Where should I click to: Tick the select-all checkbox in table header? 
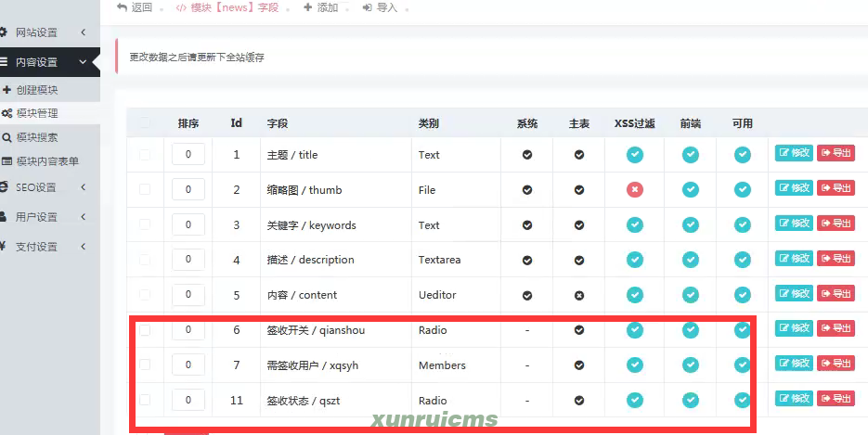click(x=145, y=122)
